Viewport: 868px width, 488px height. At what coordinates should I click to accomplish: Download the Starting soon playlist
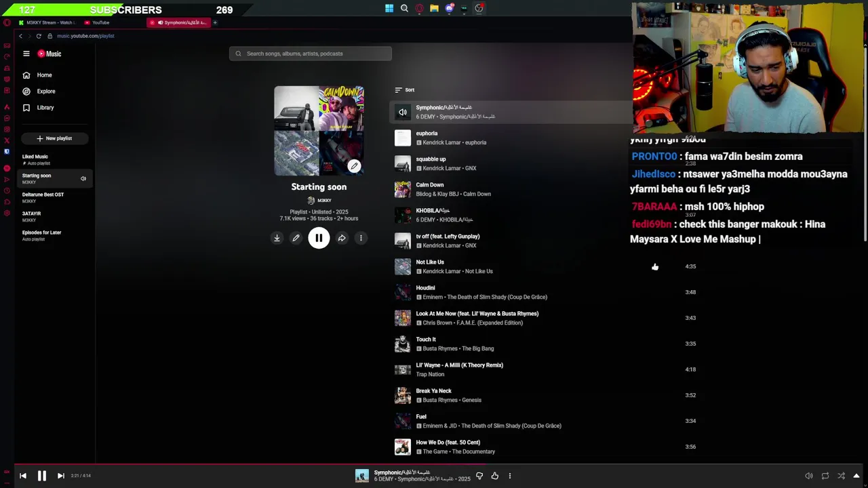[277, 238]
